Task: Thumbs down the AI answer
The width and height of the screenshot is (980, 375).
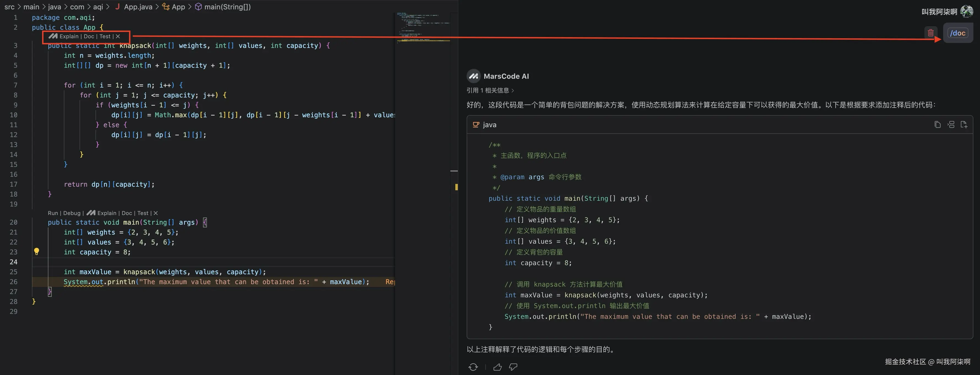Action: [513, 367]
